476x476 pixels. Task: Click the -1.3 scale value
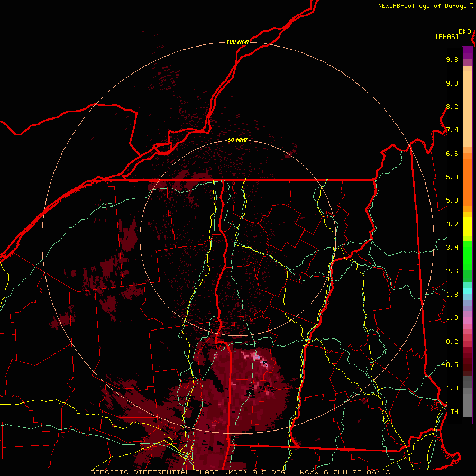pos(450,388)
